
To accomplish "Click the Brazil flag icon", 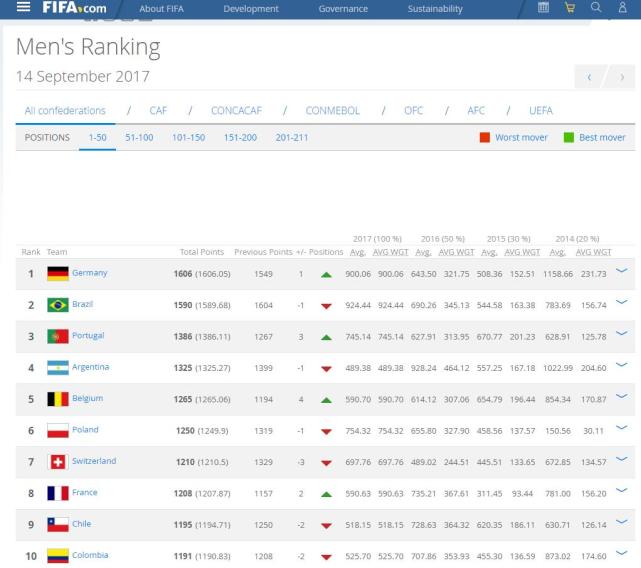I will click(58, 305).
